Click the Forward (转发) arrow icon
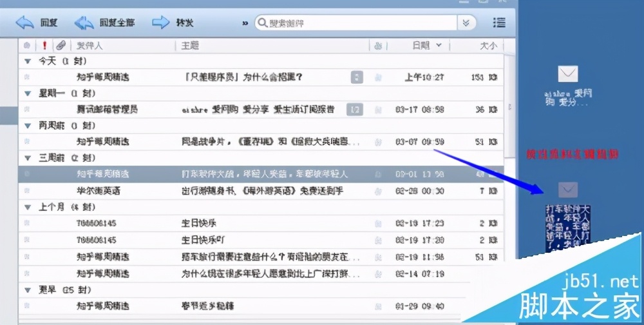The width and height of the screenshot is (644, 325). pyautogui.click(x=161, y=22)
